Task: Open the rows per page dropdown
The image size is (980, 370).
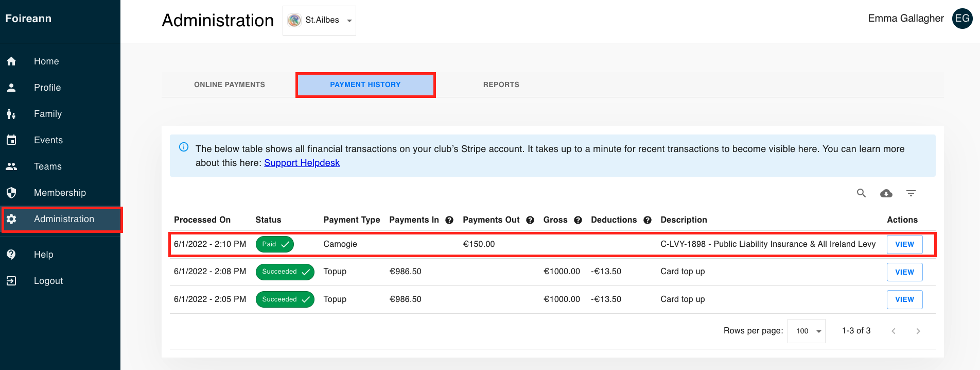Action: (x=807, y=331)
